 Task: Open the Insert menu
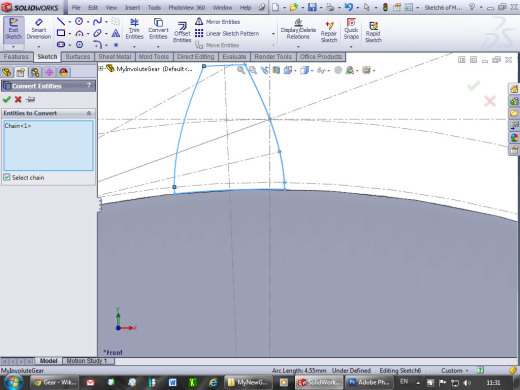click(132, 7)
